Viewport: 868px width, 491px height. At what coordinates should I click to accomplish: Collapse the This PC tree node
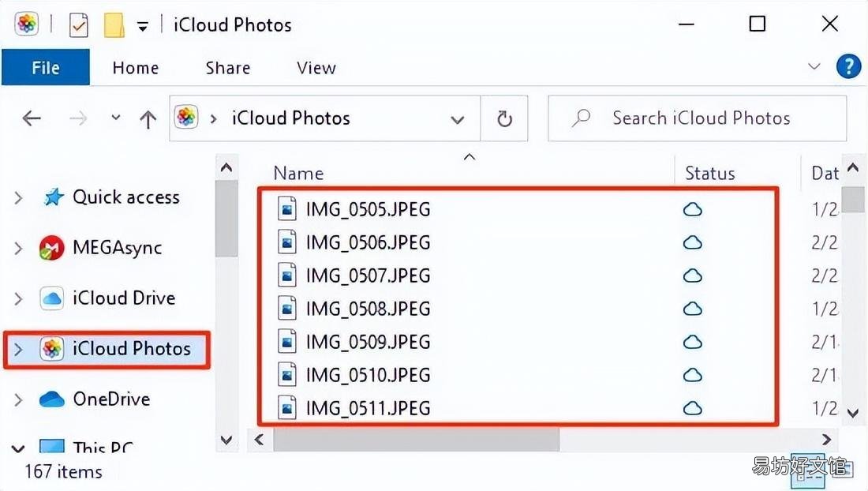point(18,448)
